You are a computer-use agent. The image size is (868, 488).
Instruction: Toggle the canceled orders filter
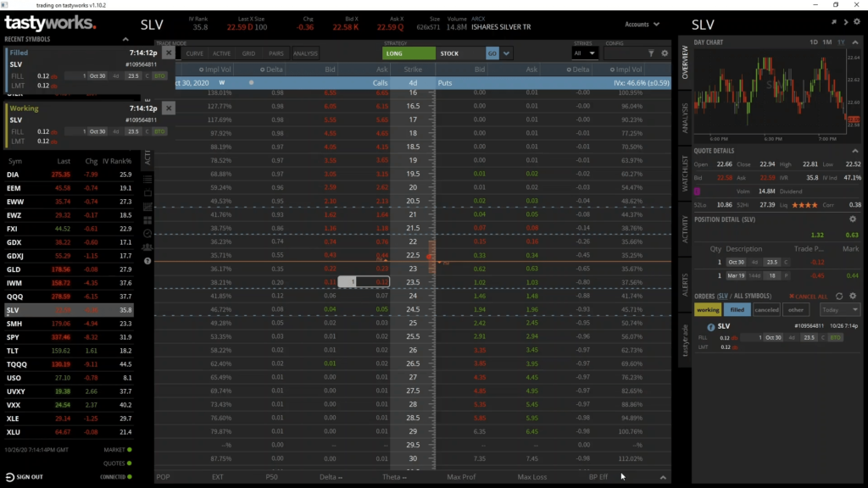point(766,310)
